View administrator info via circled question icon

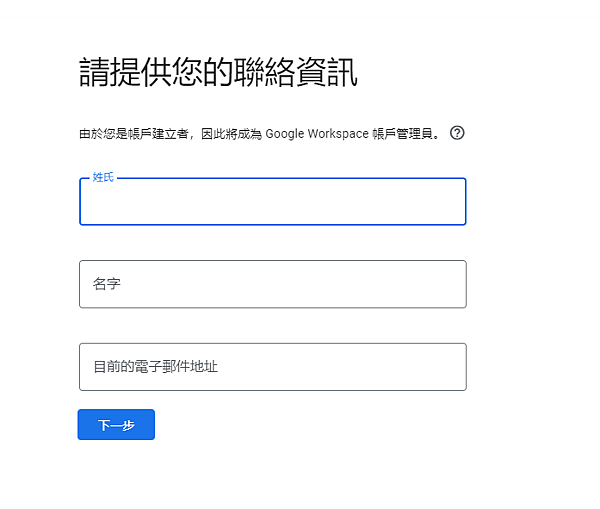(457, 133)
